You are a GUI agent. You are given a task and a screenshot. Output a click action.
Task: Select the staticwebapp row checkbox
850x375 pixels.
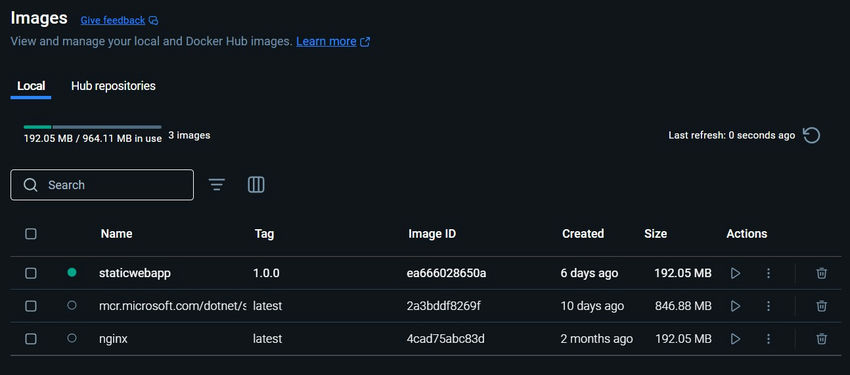pyautogui.click(x=31, y=273)
